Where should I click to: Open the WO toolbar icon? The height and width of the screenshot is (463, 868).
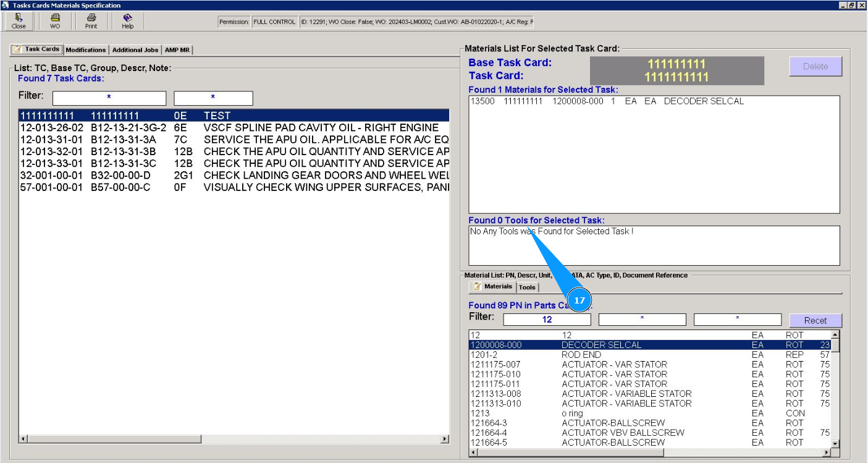(55, 21)
